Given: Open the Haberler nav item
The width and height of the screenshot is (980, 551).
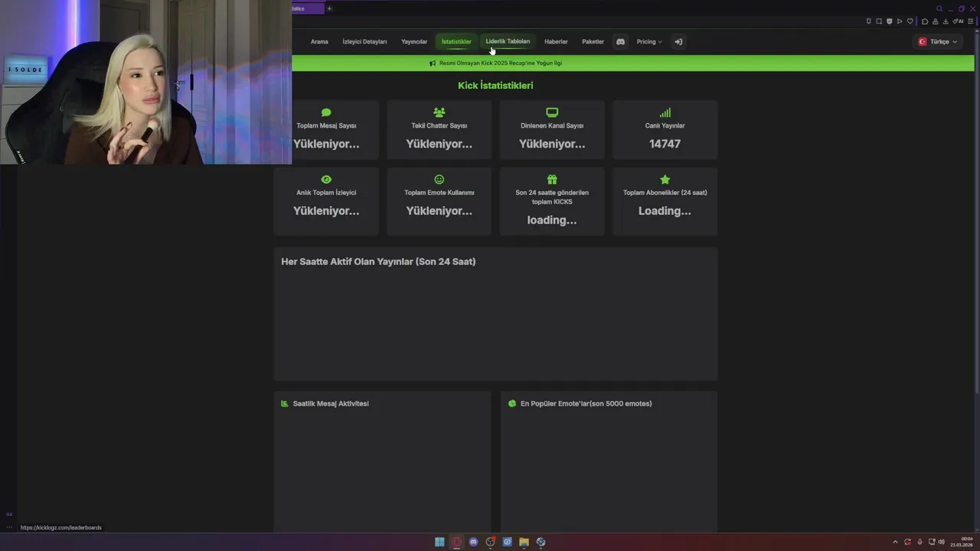Looking at the screenshot, I should (x=556, y=41).
